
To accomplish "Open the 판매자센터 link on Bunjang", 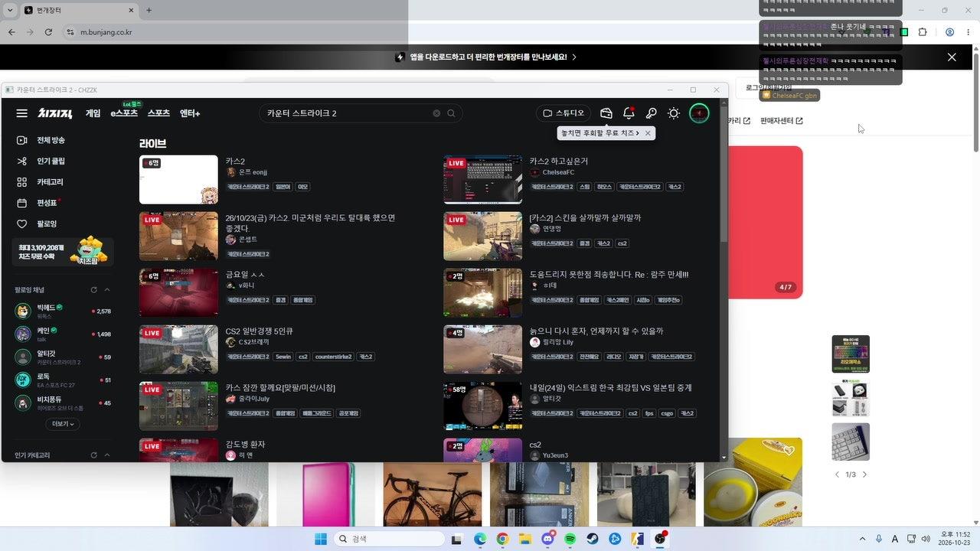I will pyautogui.click(x=782, y=121).
